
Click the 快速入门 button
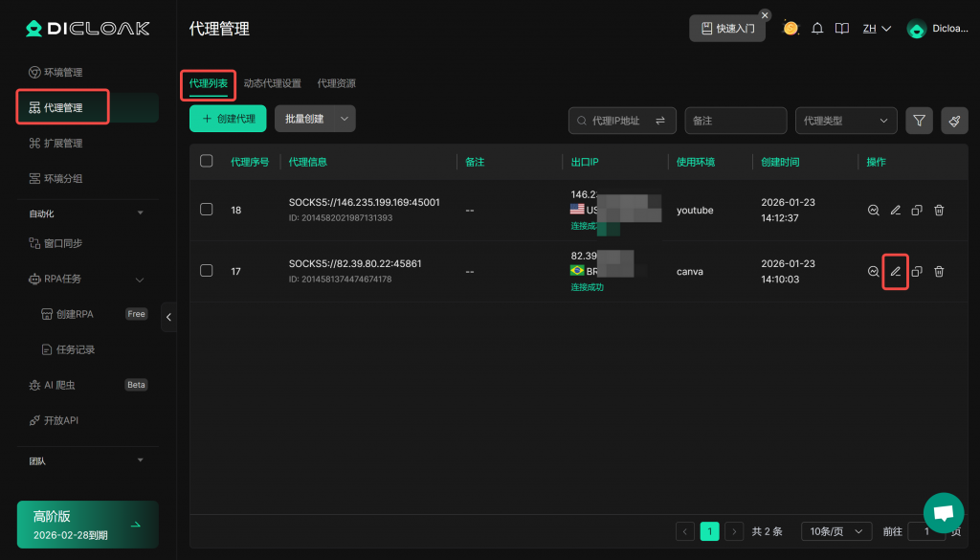pyautogui.click(x=727, y=29)
